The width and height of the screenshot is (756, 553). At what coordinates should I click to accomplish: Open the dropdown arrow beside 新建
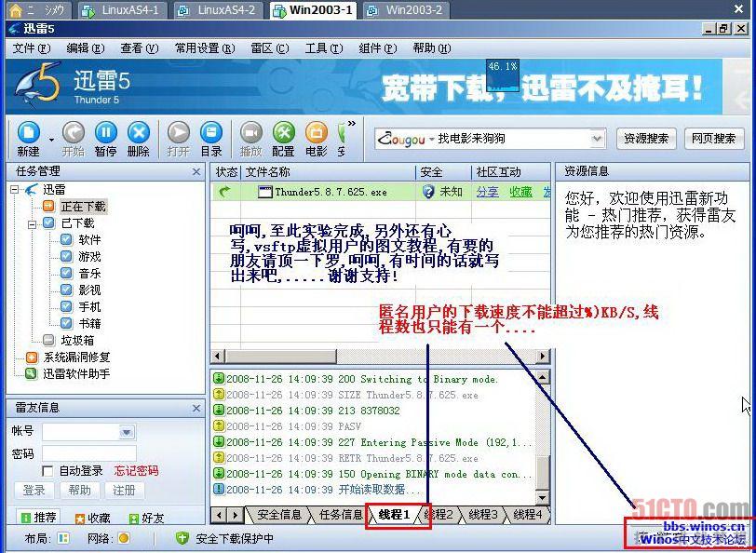[x=51, y=140]
